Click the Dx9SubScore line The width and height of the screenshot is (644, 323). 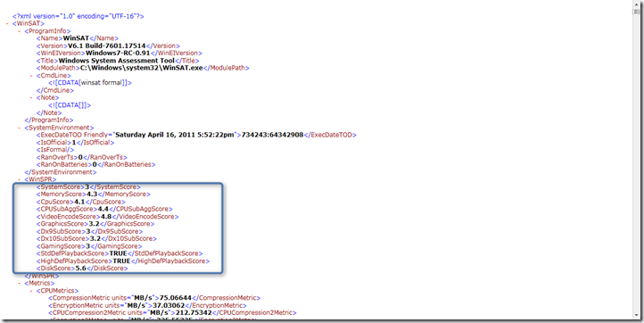(x=89, y=231)
